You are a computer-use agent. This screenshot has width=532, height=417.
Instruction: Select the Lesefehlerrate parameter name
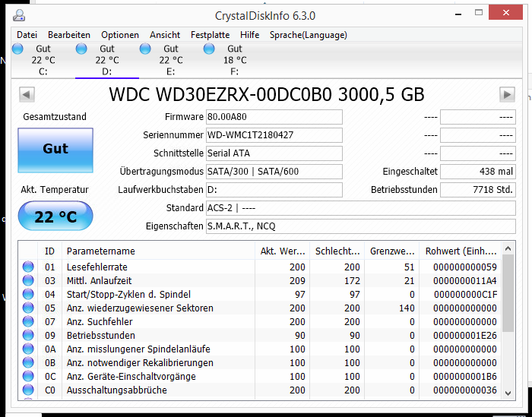coord(97,267)
